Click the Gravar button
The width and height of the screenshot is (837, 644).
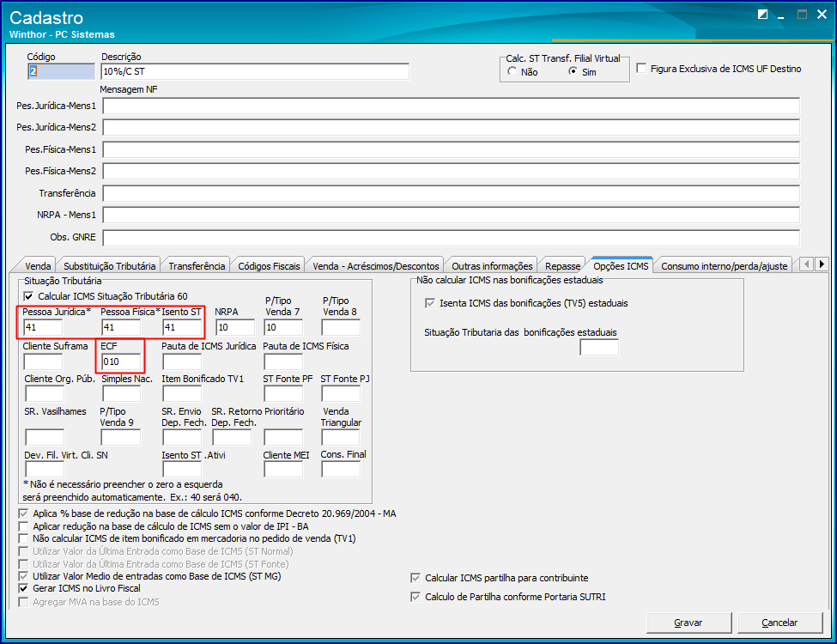[x=688, y=623]
